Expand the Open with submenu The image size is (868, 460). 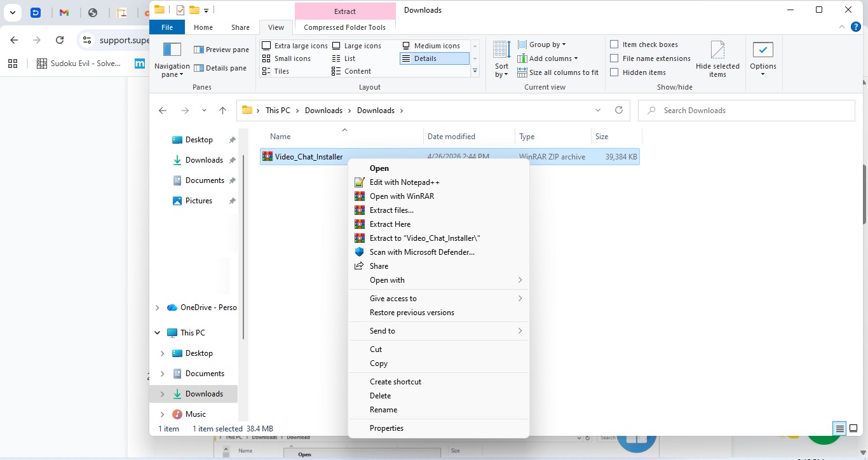[x=386, y=280]
